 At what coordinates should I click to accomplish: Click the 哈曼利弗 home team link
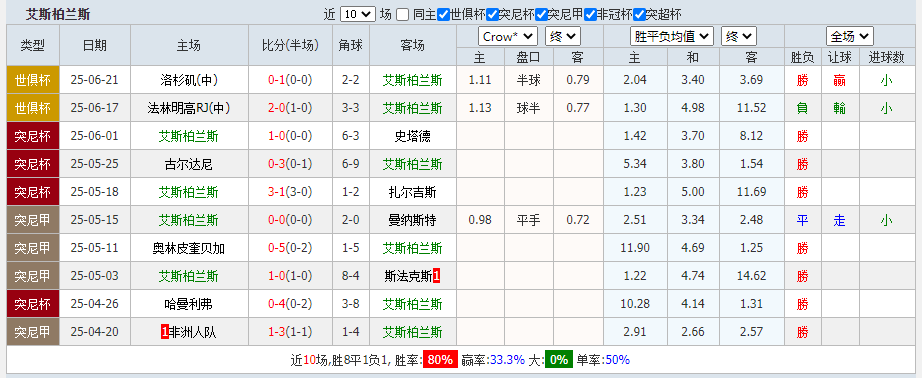coord(188,305)
